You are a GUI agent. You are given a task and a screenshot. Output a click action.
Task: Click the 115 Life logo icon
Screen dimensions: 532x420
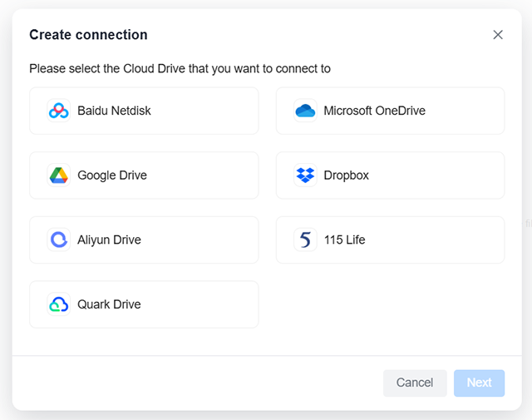(305, 240)
